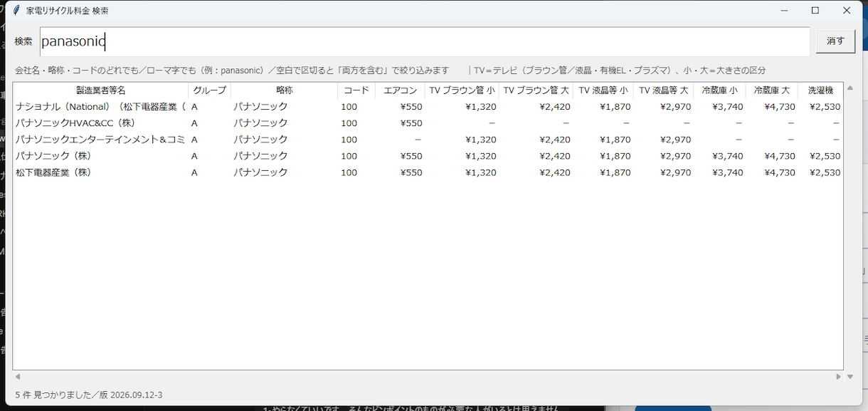868x411 pixels.
Task: Click ¥4,730 in the パナソニック（株） row
Action: (778, 156)
